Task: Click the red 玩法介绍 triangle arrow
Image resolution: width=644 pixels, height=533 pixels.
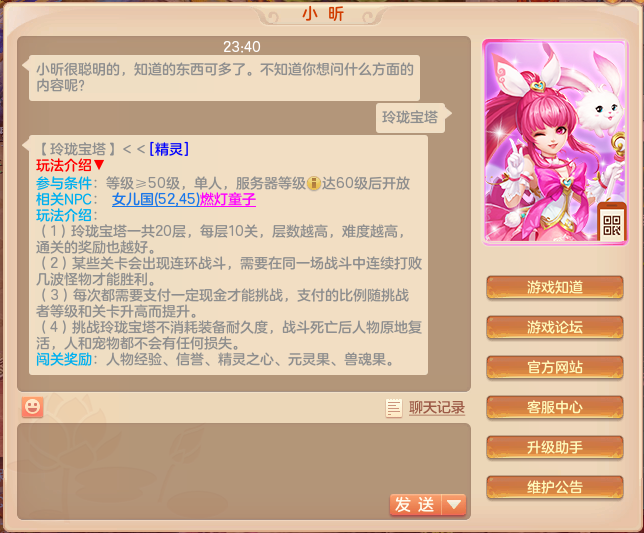Action: pos(99,165)
